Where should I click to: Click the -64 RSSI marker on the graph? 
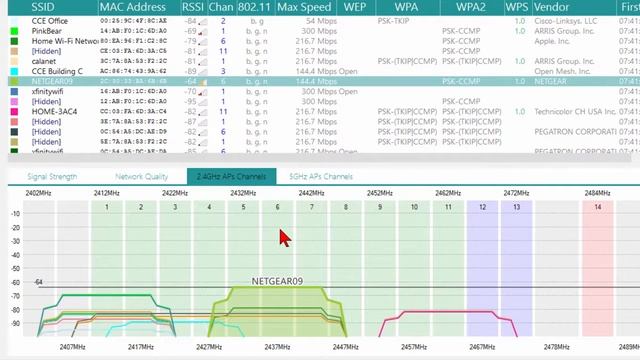click(38, 282)
